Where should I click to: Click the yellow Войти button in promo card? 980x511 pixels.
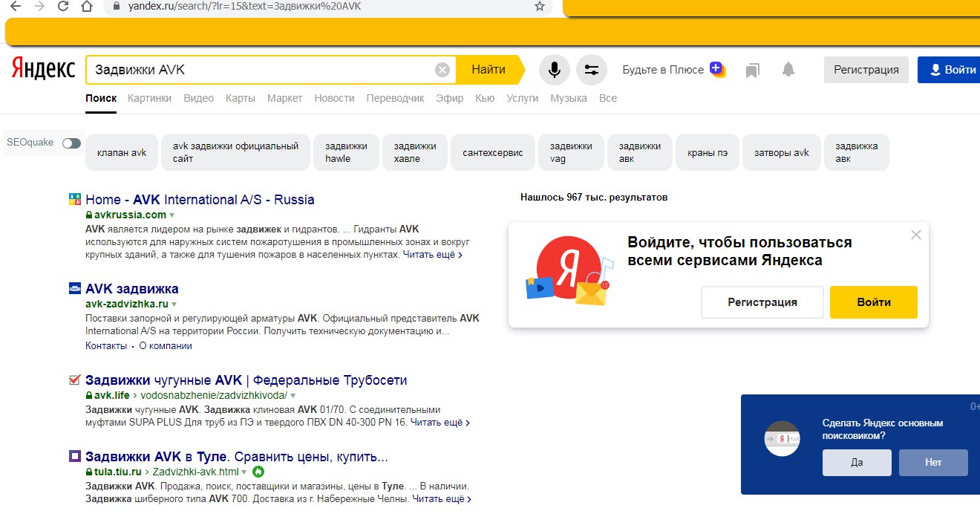pos(874,302)
